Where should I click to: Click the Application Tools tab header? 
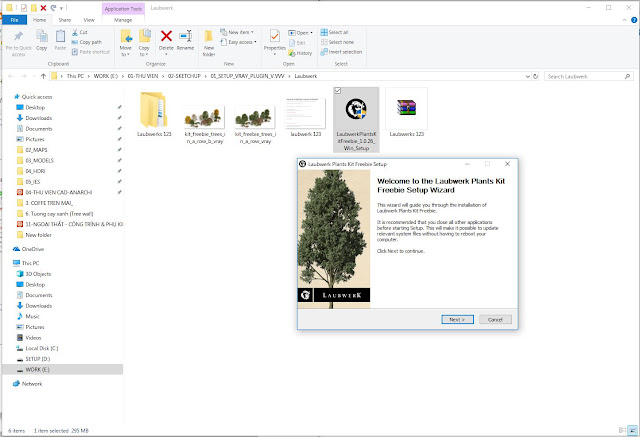click(123, 9)
